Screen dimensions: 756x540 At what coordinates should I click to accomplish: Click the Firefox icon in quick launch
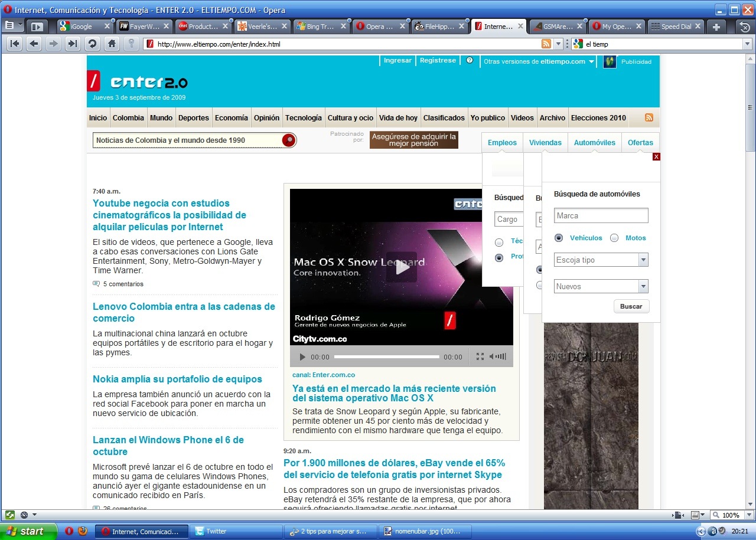point(82,531)
